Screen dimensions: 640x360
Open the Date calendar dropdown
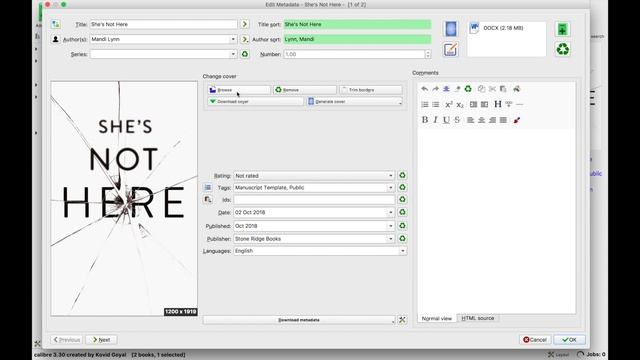click(x=390, y=212)
